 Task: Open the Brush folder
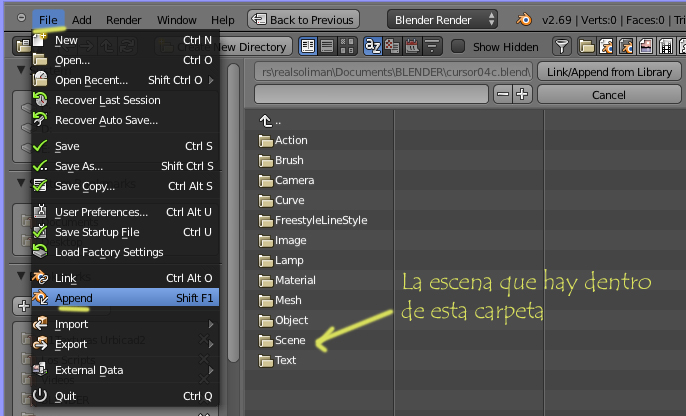[x=280, y=161]
